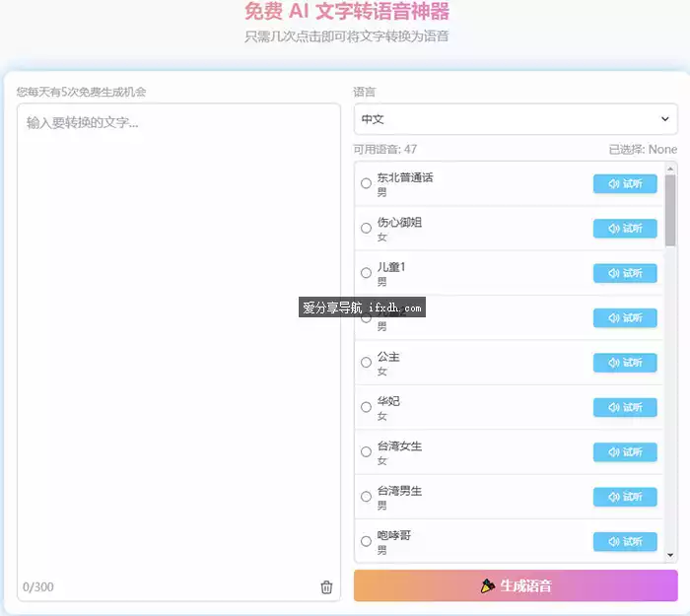Play preview for 儿童1 voice
This screenshot has height=616, width=690.
625,273
